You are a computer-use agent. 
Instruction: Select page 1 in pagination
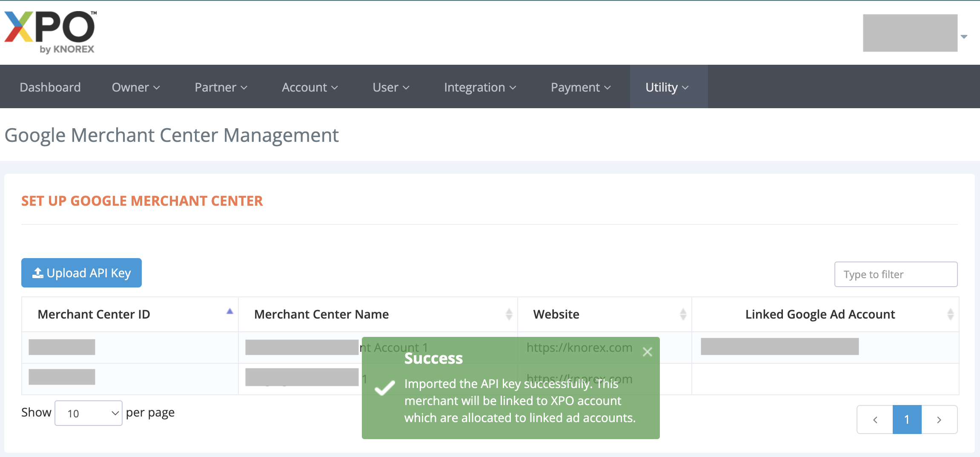(907, 420)
